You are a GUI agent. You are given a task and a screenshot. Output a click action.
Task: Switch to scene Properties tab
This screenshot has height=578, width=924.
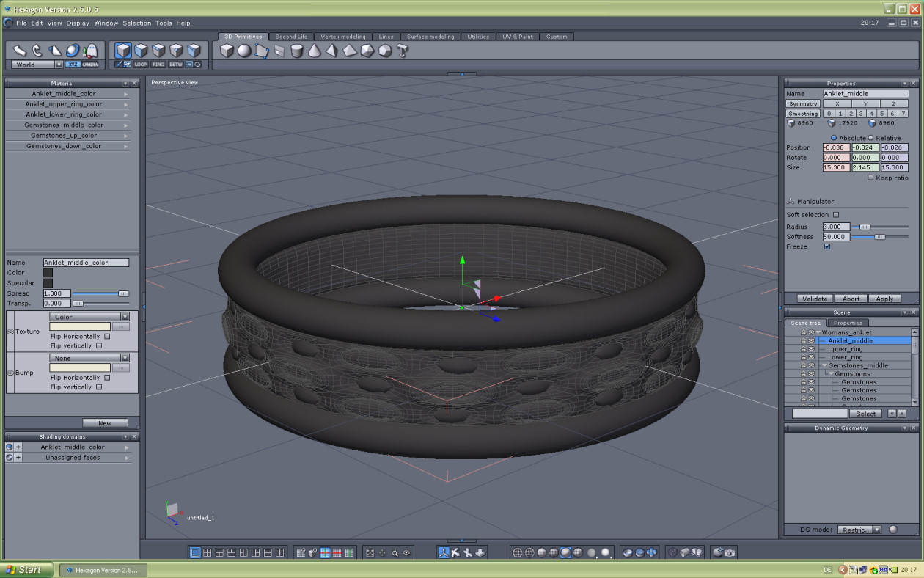click(848, 323)
